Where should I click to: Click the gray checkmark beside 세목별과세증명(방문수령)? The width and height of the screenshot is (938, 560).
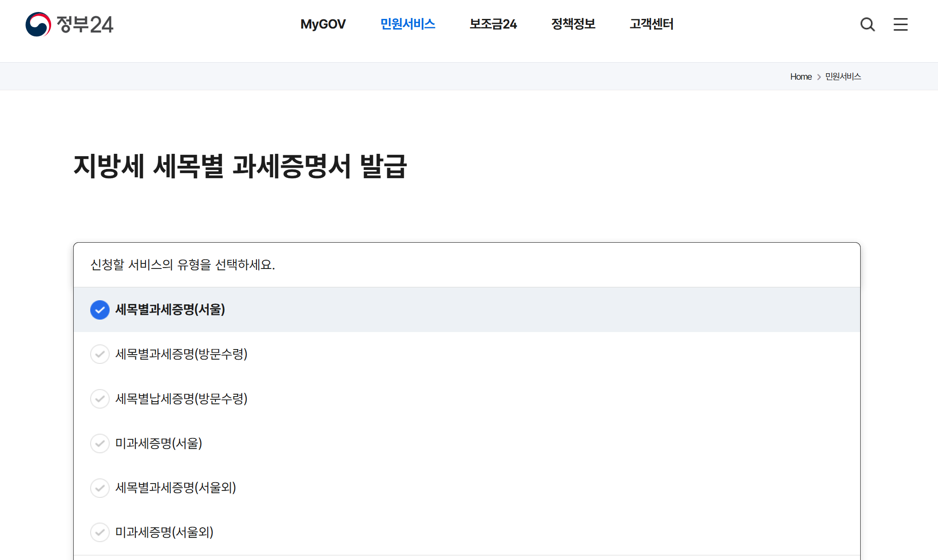tap(100, 354)
